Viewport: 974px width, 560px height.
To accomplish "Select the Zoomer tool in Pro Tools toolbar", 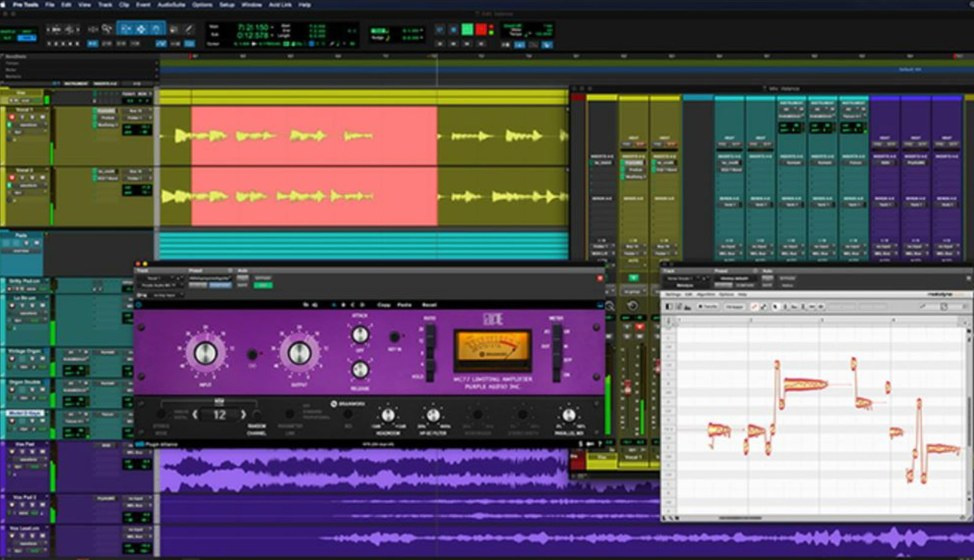I will point(107,28).
